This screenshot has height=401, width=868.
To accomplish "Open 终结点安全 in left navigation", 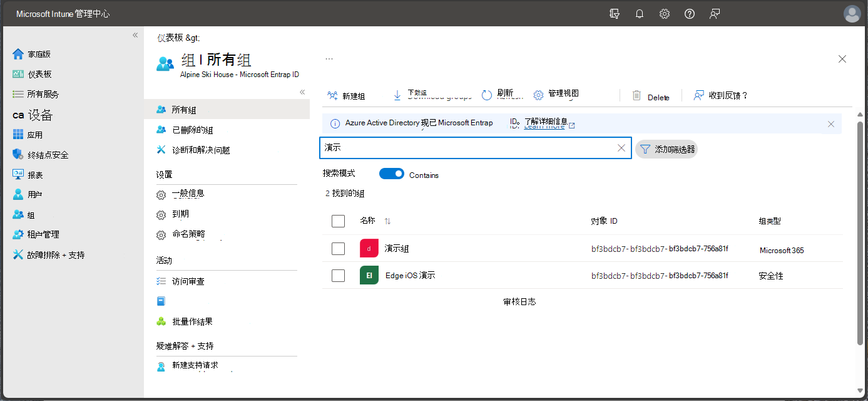I will click(x=41, y=155).
